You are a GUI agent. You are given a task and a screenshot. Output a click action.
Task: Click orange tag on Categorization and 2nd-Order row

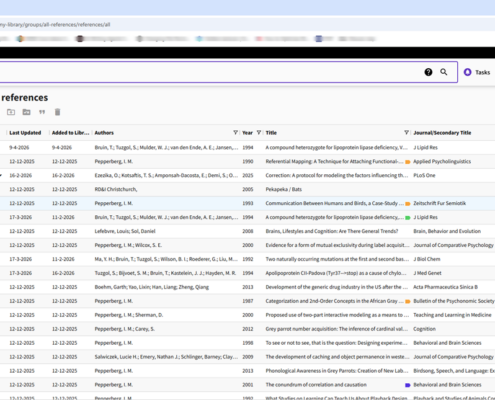pyautogui.click(x=407, y=301)
